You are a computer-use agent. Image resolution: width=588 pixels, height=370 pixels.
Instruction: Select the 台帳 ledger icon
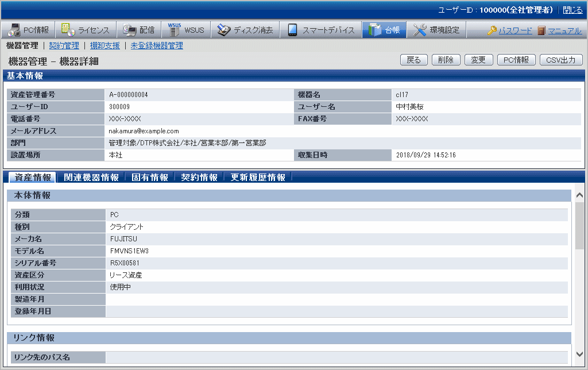(x=375, y=30)
